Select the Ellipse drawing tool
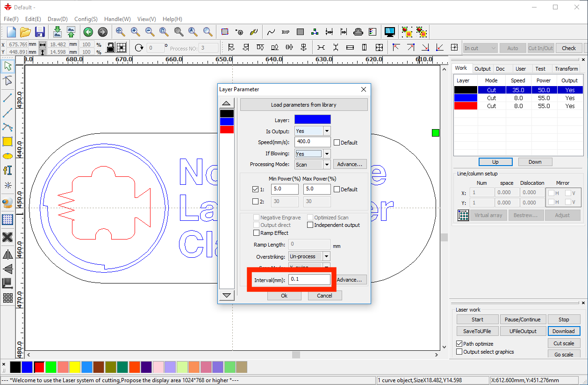Screen dimensions: 588x385 click(x=7, y=156)
